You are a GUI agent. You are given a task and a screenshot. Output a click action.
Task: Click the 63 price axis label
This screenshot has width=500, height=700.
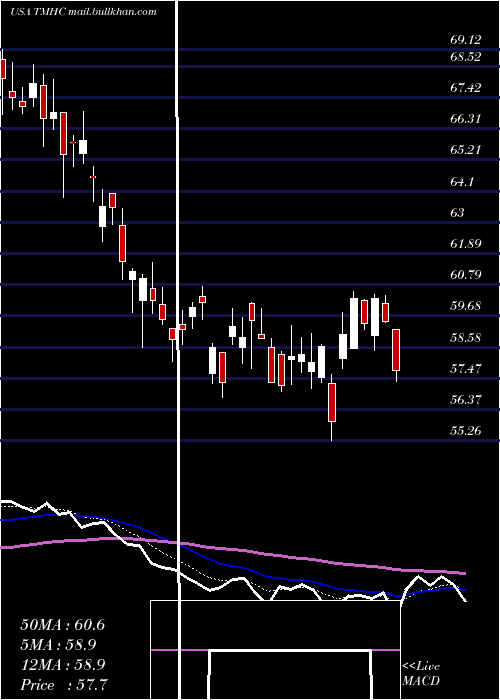[457, 212]
